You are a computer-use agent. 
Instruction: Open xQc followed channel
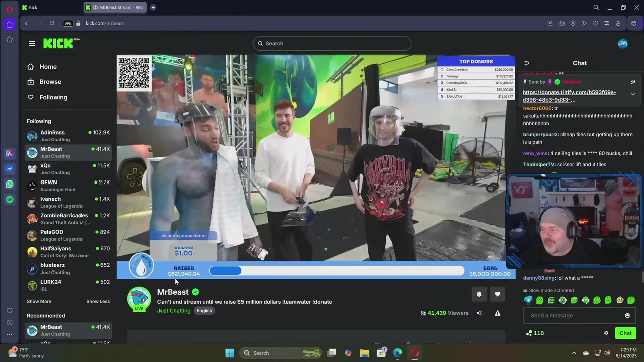coord(68,169)
